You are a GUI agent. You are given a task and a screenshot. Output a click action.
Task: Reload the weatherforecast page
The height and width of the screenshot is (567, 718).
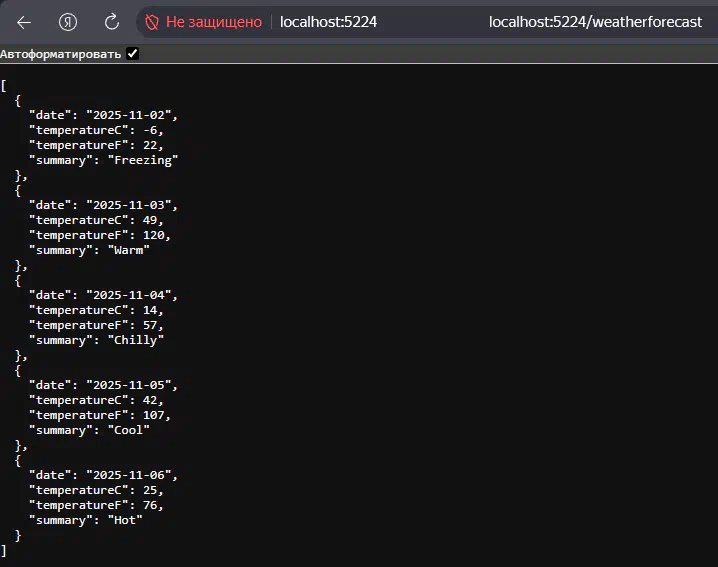coord(112,21)
